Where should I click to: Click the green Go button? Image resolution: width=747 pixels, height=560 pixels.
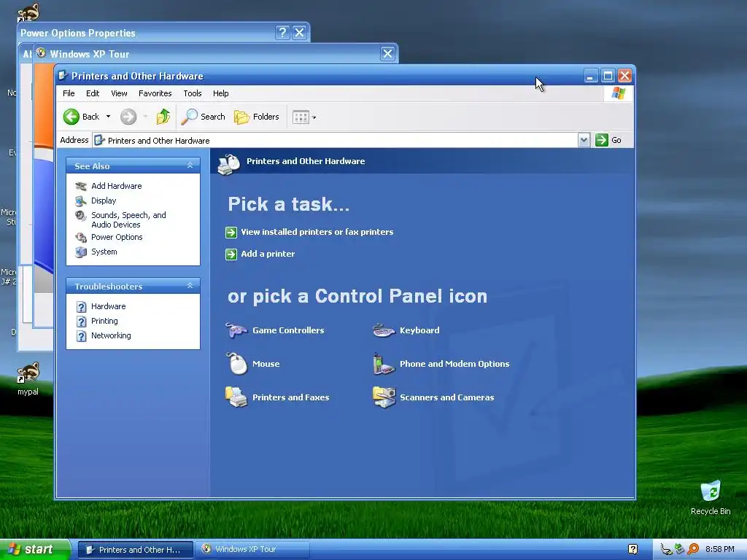pyautogui.click(x=608, y=140)
